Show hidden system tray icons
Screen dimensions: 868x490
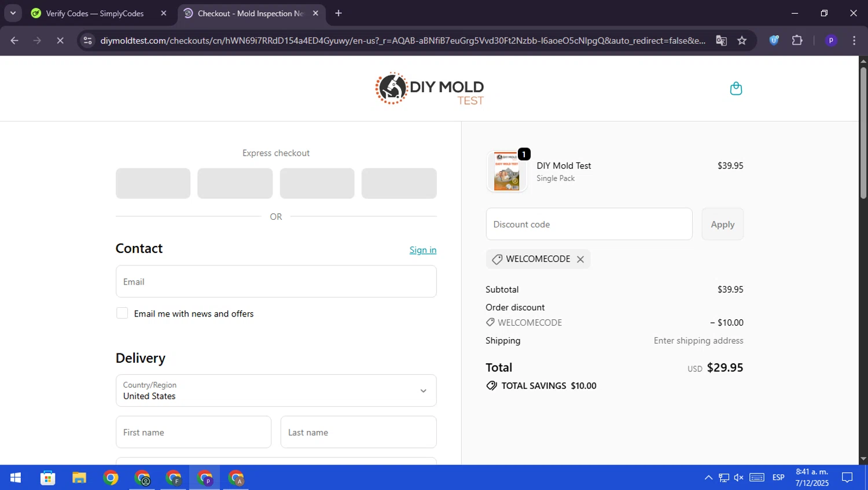click(x=708, y=478)
